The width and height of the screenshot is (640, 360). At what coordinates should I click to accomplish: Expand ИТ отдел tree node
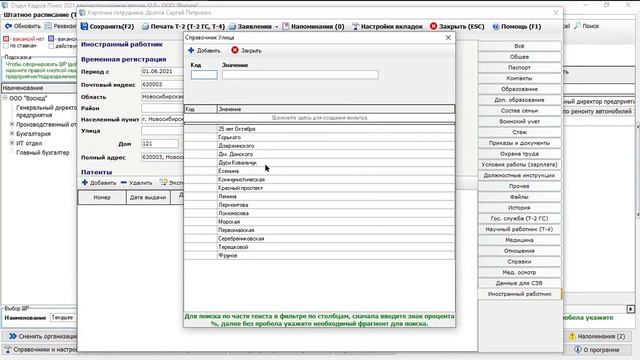click(x=12, y=143)
